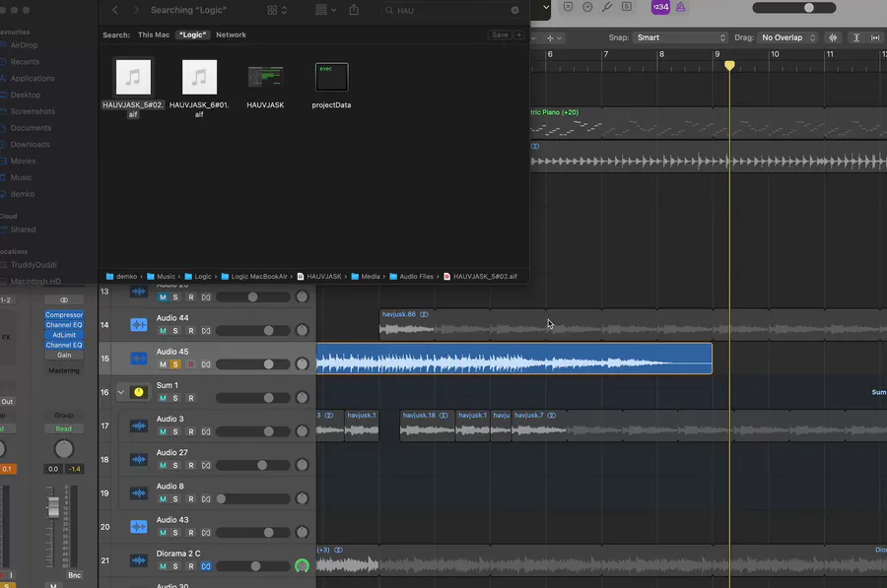Record-enable the Audio 27 track

(191, 465)
